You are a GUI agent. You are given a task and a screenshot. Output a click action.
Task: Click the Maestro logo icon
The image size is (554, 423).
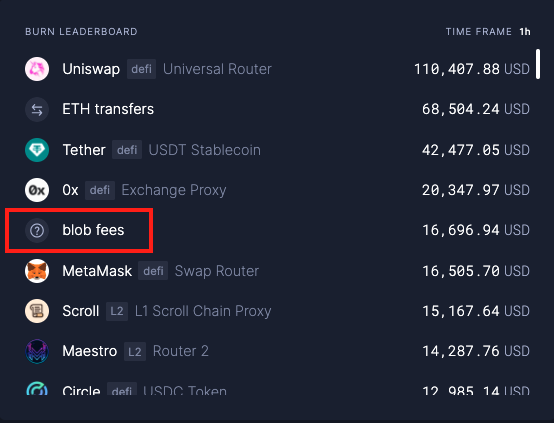coord(37,351)
